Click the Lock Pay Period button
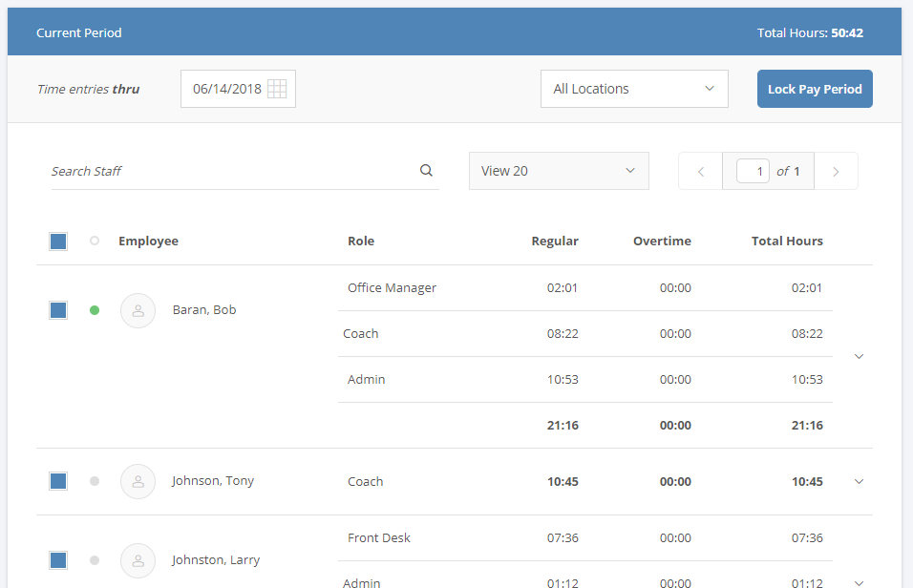This screenshot has width=913, height=588. (815, 89)
